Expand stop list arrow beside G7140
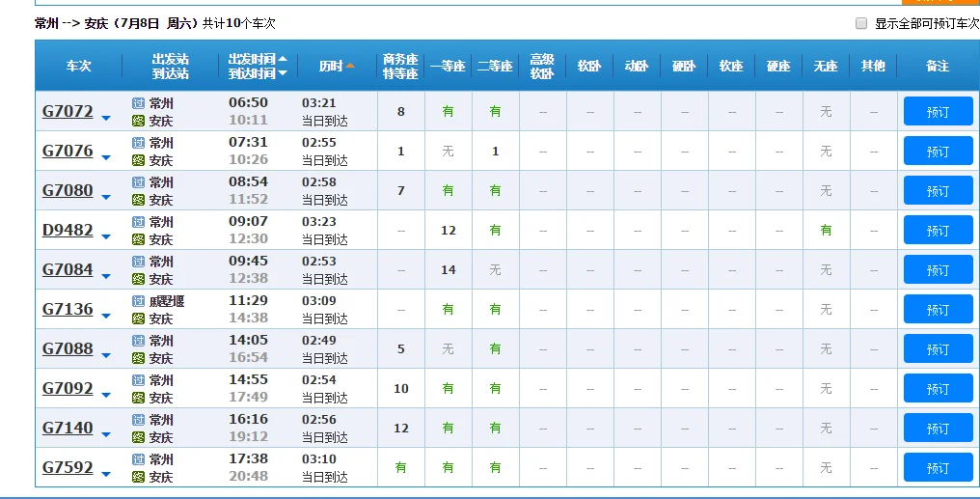This screenshot has width=980, height=499. tap(106, 435)
